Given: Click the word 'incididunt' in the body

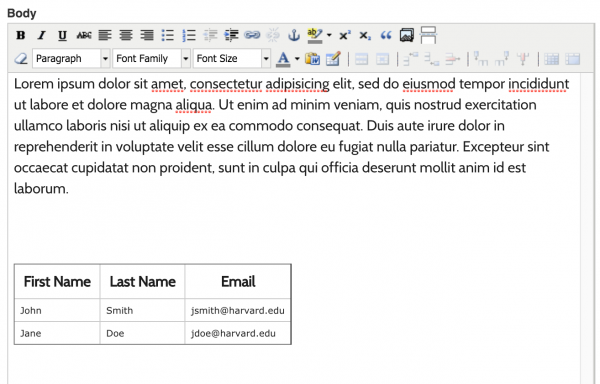Looking at the screenshot, I should point(538,84).
